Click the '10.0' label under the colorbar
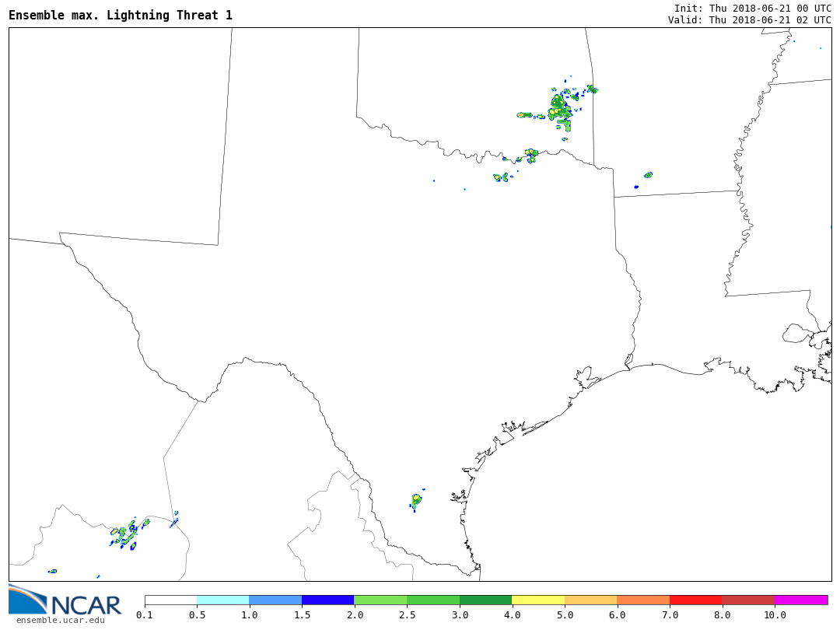 [x=774, y=615]
